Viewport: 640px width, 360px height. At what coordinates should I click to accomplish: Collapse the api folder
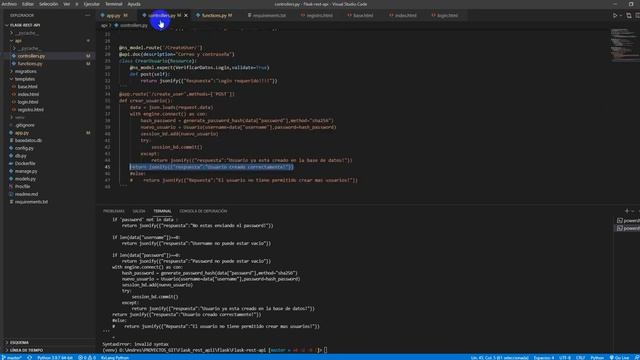(x=18, y=41)
